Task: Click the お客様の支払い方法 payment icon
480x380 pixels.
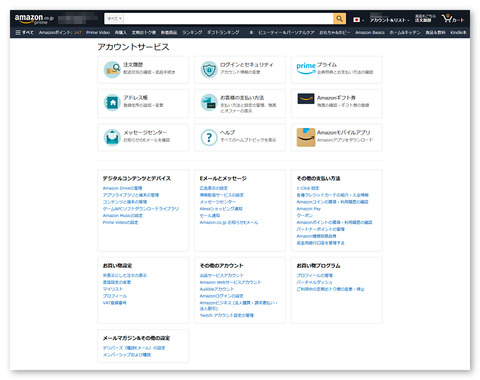Action: (x=209, y=102)
